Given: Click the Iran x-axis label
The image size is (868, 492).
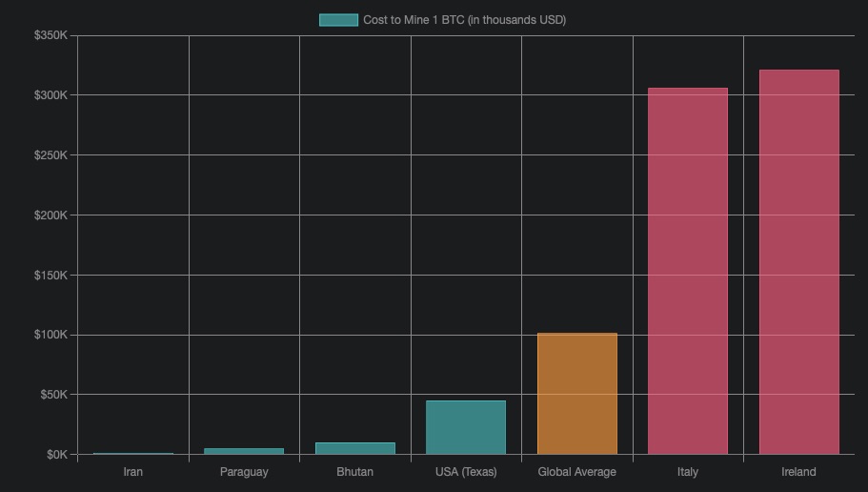Looking at the screenshot, I should point(133,472).
